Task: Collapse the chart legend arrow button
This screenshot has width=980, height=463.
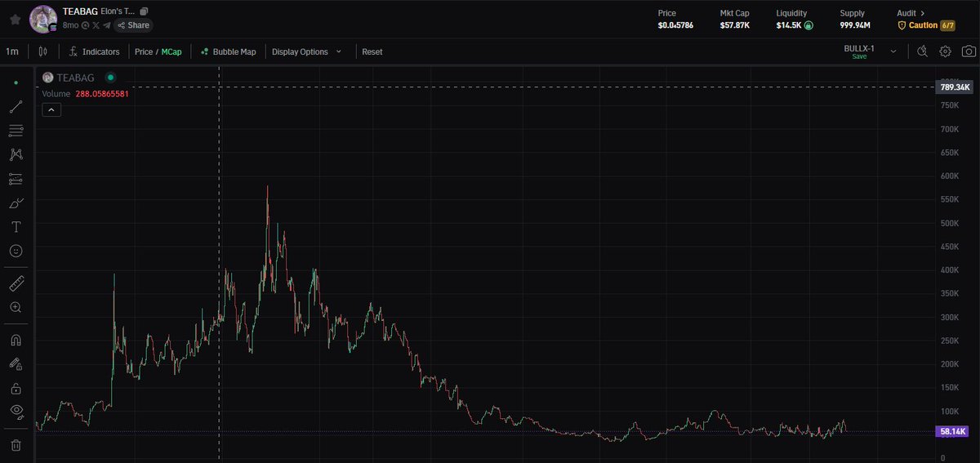Action: pyautogui.click(x=51, y=109)
